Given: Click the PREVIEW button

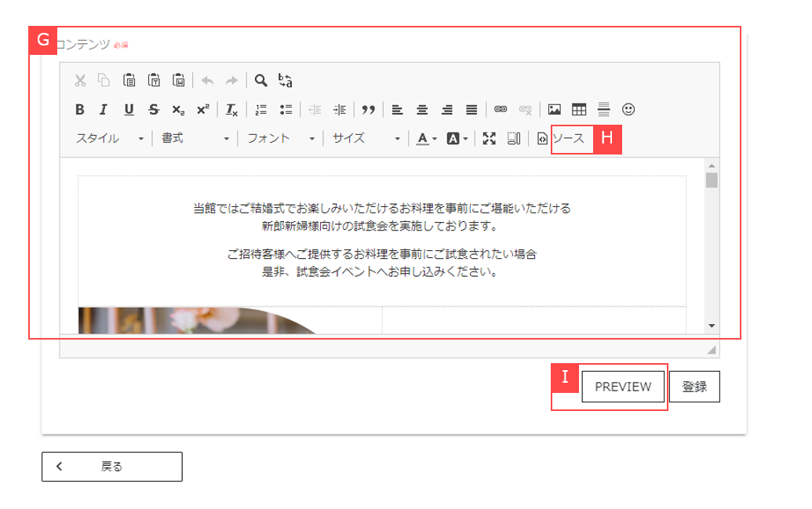Looking at the screenshot, I should point(622,387).
